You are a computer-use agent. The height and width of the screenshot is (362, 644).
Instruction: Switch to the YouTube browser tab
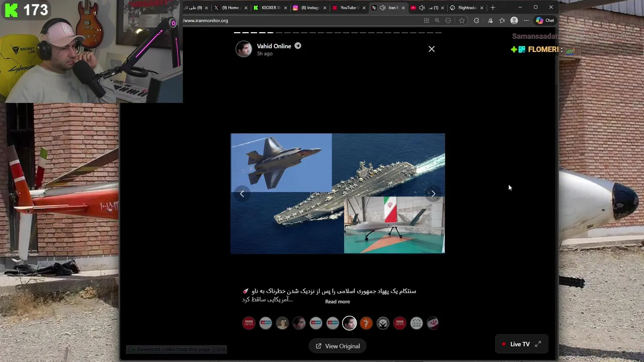pyautogui.click(x=348, y=8)
